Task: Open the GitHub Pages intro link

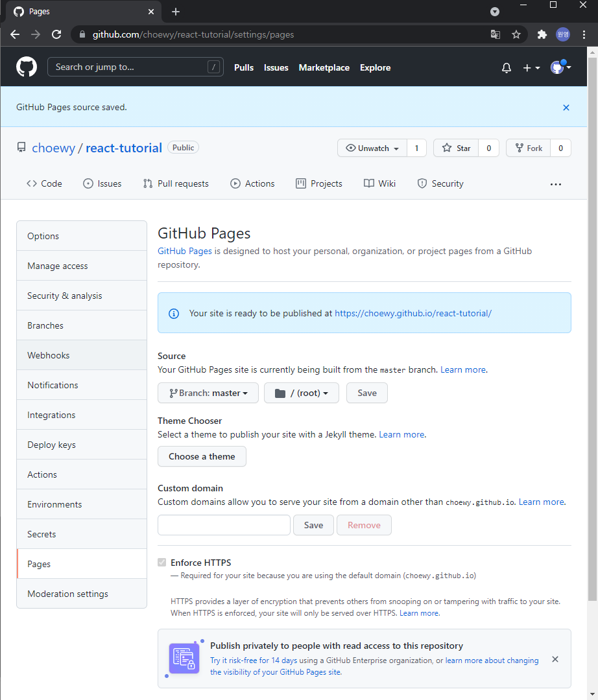Action: pyautogui.click(x=185, y=251)
